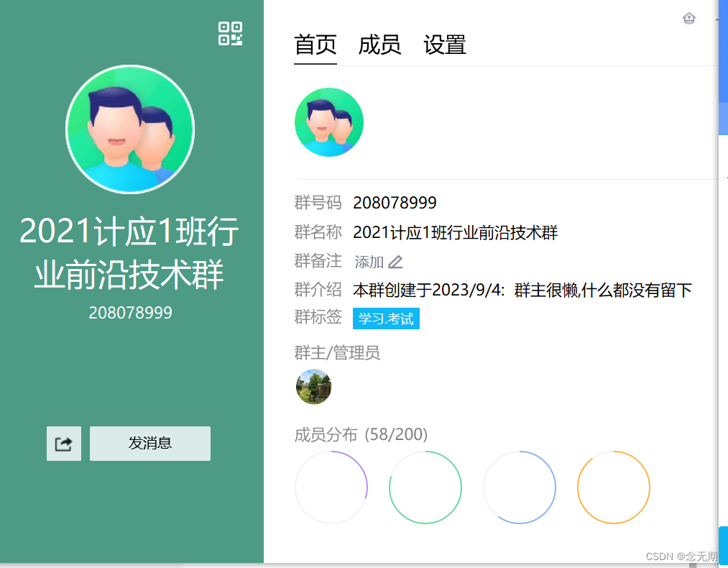Click the blue scrollbar on right edge

point(724,68)
